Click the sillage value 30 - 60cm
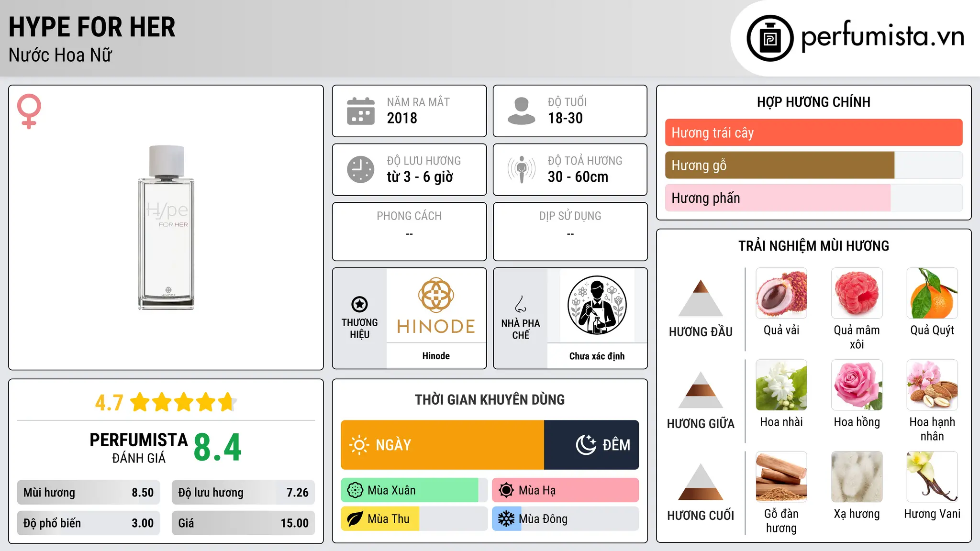Viewport: 980px width, 551px height. tap(578, 177)
